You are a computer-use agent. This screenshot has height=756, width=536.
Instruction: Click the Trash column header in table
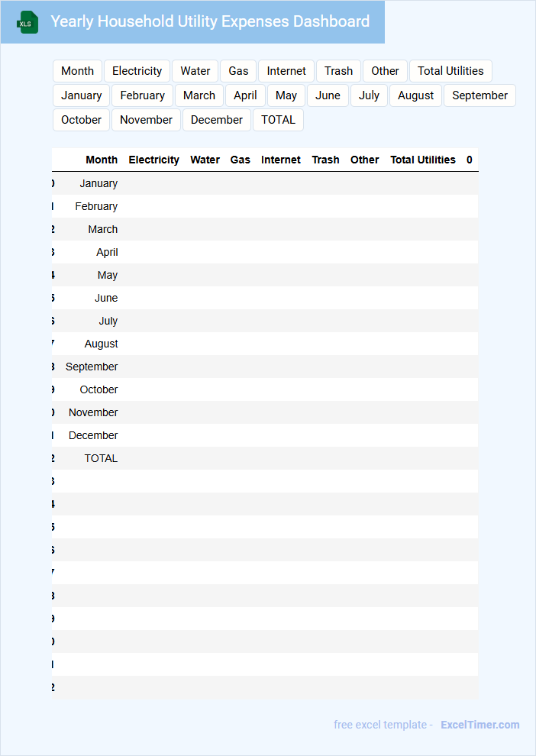[325, 160]
